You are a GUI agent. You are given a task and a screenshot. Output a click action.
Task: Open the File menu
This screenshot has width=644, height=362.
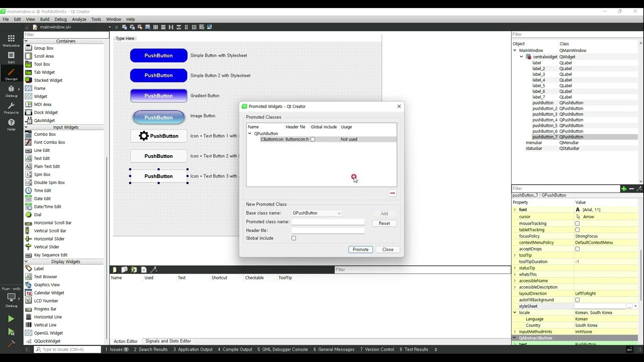click(x=6, y=19)
